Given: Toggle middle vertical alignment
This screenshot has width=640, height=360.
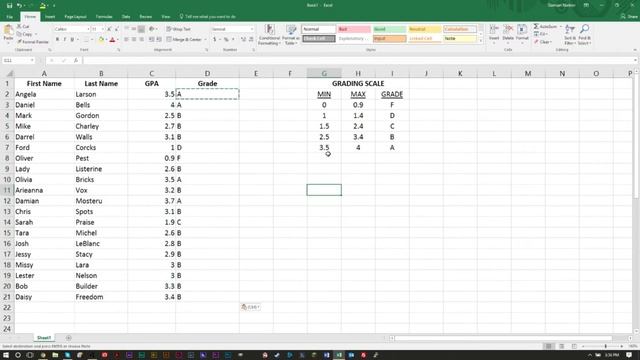Looking at the screenshot, I should click(134, 29).
